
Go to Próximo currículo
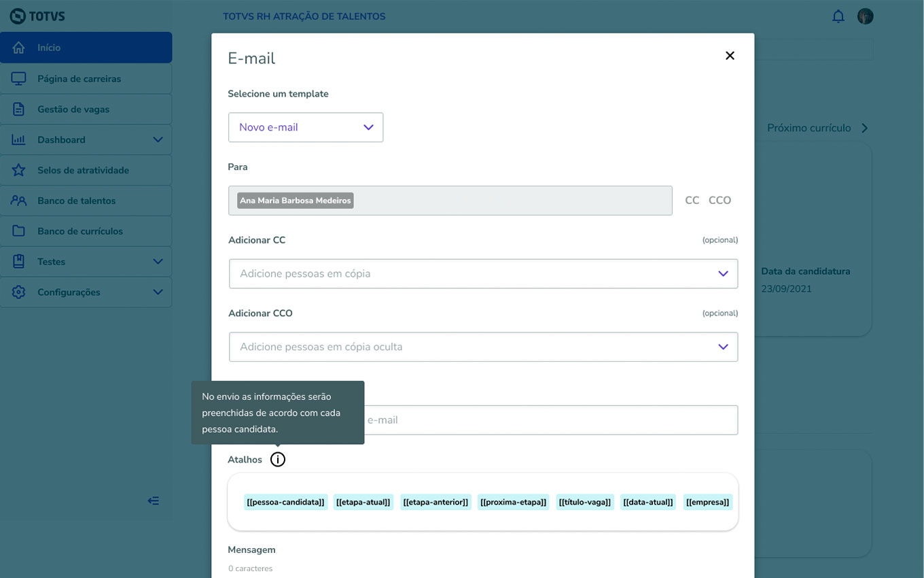coord(817,128)
